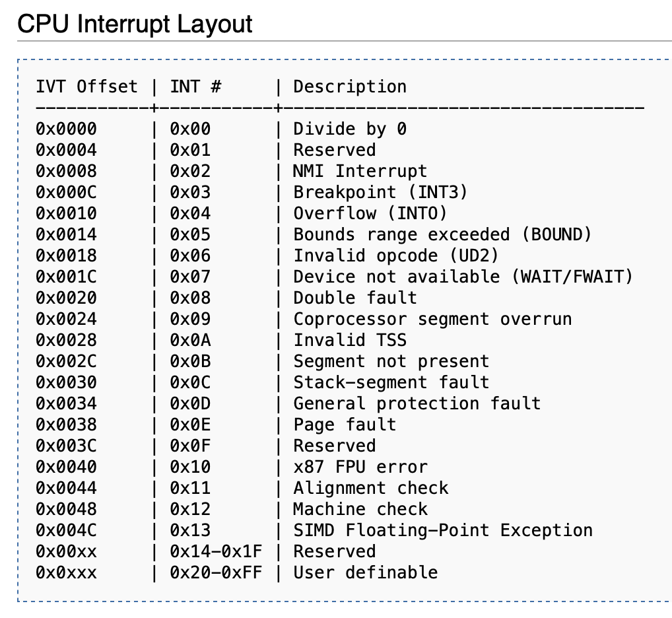Click the Double fault description

pos(355,298)
